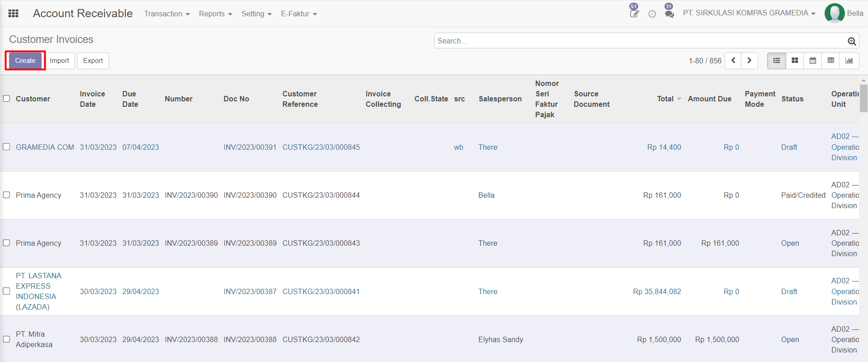Screen dimensions: 868x362
Task: Switch to calendar view
Action: 813,61
